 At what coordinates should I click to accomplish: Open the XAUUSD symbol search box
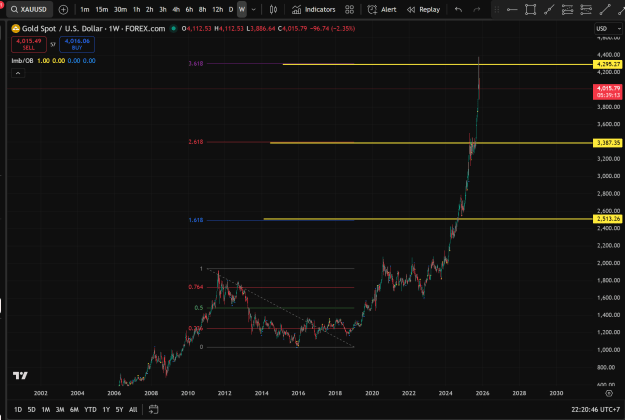(x=29, y=10)
